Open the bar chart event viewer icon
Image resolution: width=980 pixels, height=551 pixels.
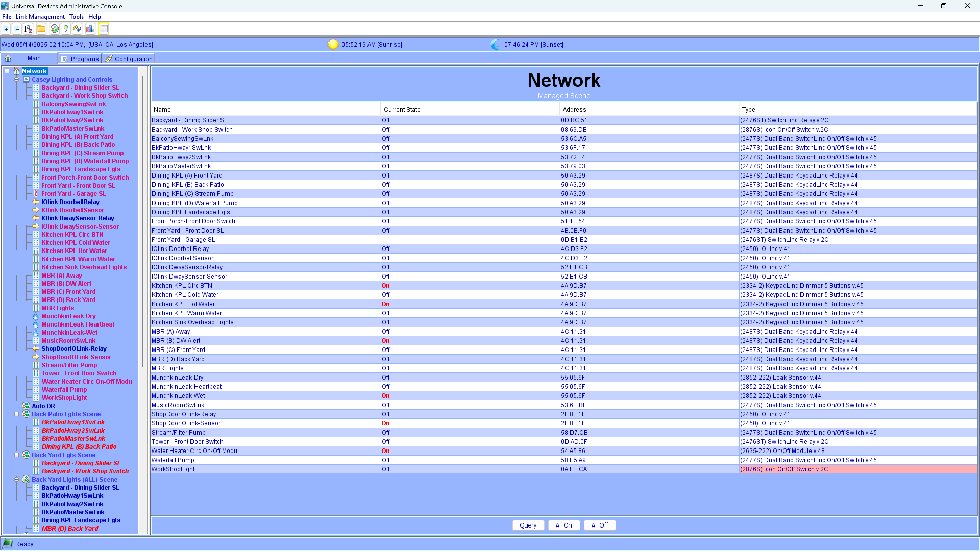[x=90, y=29]
